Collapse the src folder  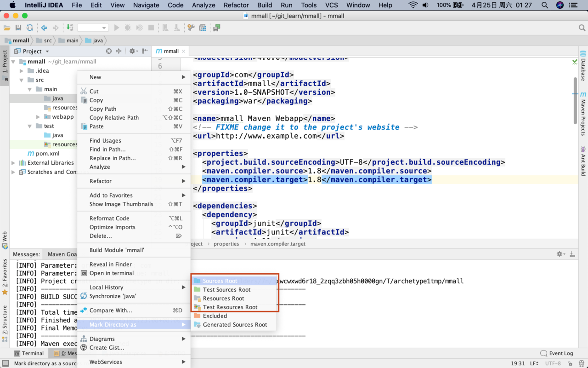point(22,80)
